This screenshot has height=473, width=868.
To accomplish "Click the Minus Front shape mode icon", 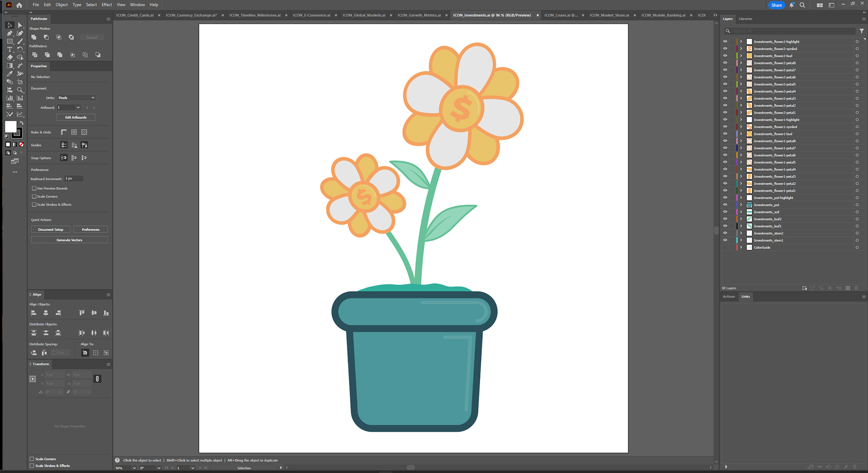I will tap(46, 37).
